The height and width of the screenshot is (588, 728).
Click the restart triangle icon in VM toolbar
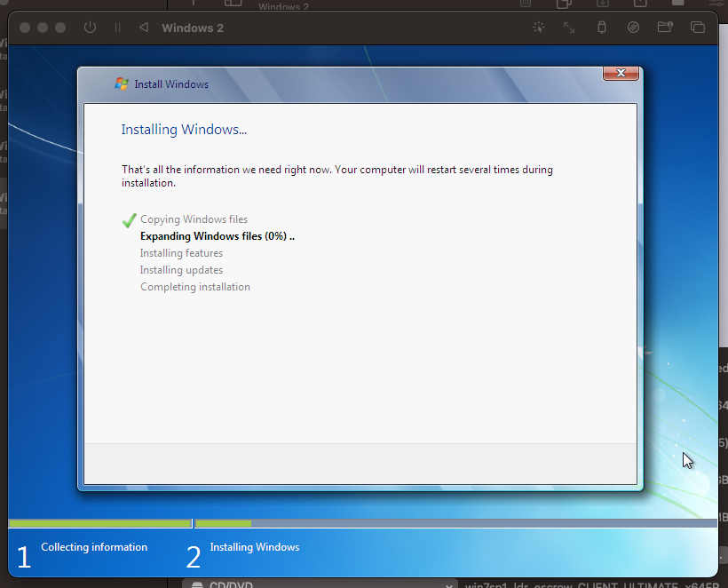click(x=144, y=28)
